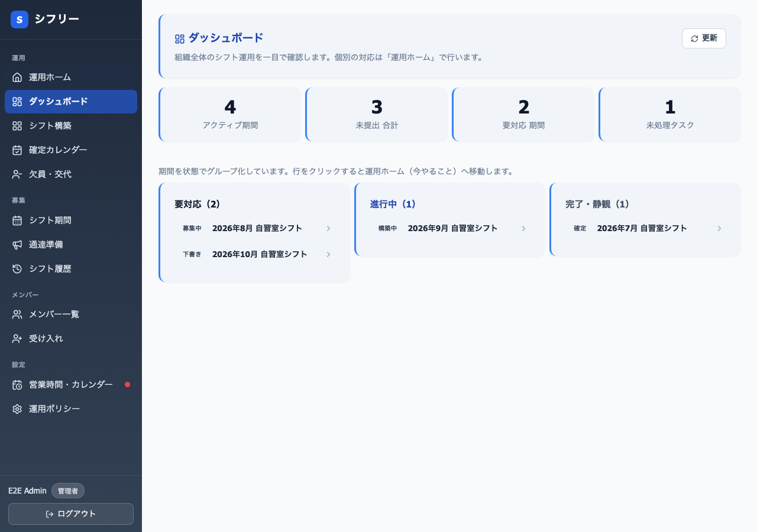Open 欠員・交代 menu item
The image size is (757, 532).
(x=71, y=174)
